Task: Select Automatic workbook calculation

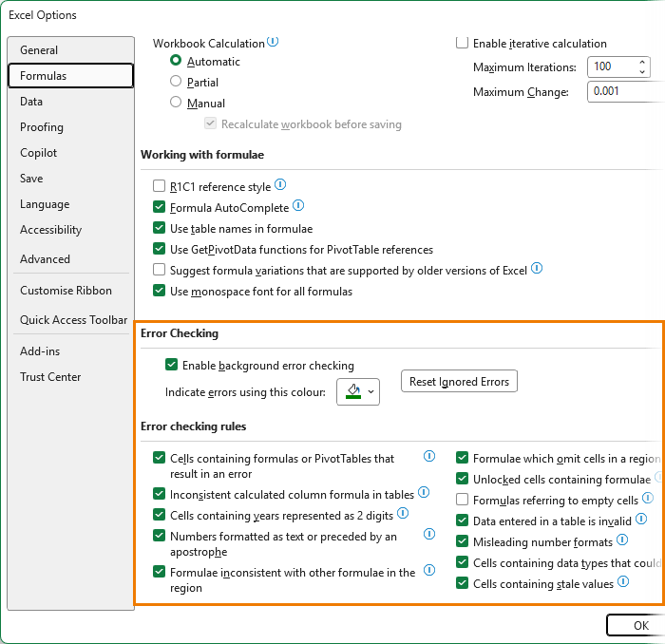Action: pyautogui.click(x=176, y=61)
